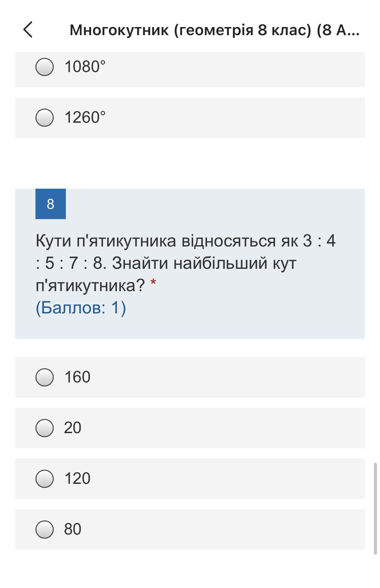380x588 pixels.
Task: Pick the radio button for 120
Action: tap(45, 479)
